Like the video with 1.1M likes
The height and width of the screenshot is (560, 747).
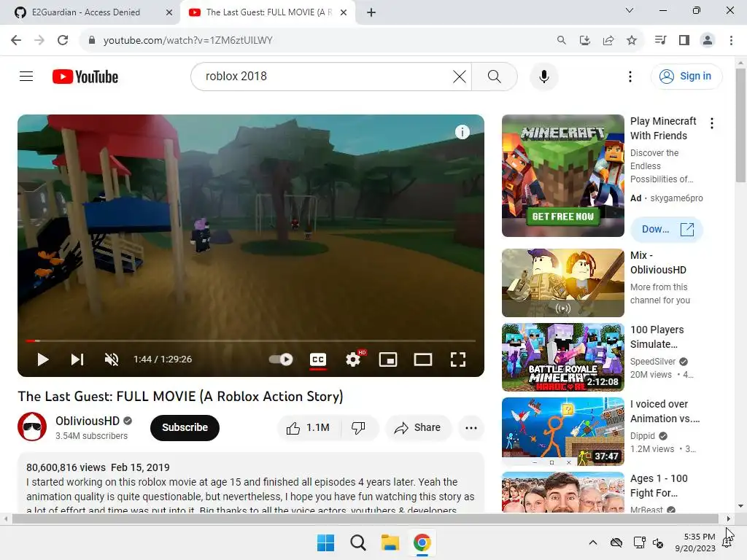pyautogui.click(x=309, y=427)
